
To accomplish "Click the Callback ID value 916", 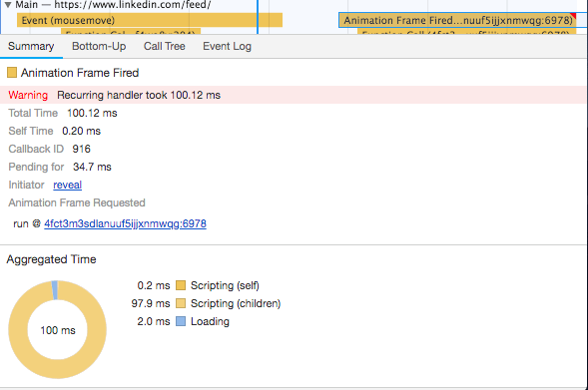I will click(82, 149).
